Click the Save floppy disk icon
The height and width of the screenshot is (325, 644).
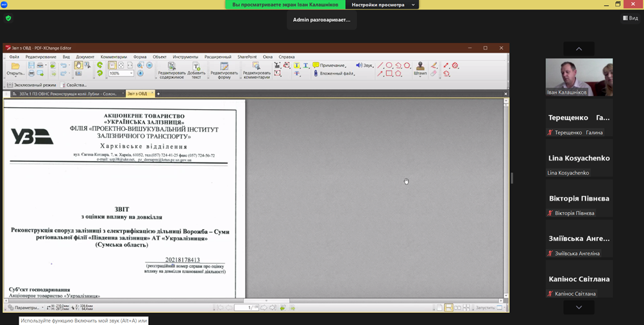[31, 65]
